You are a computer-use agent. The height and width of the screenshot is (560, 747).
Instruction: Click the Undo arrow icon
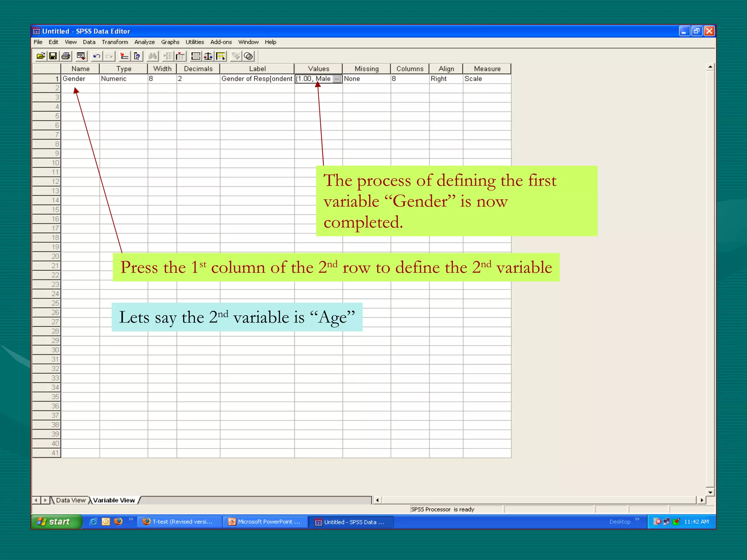97,56
